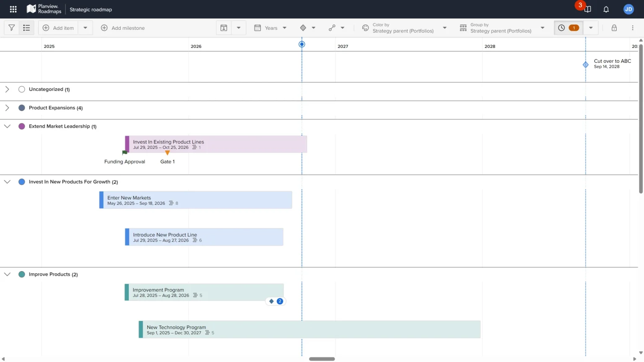Click the lock icon
Viewport: 644px width, 362px height.
point(614,28)
